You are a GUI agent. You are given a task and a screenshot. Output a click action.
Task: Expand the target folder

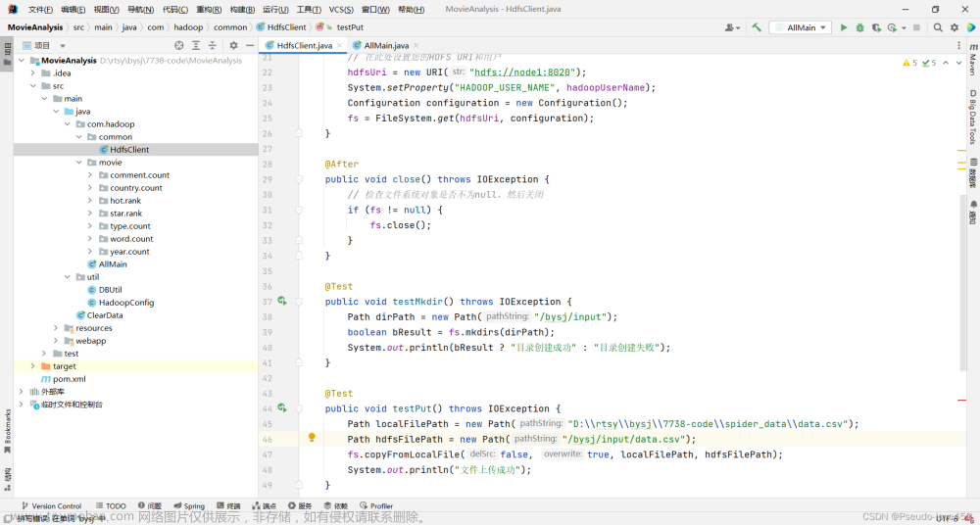point(33,366)
